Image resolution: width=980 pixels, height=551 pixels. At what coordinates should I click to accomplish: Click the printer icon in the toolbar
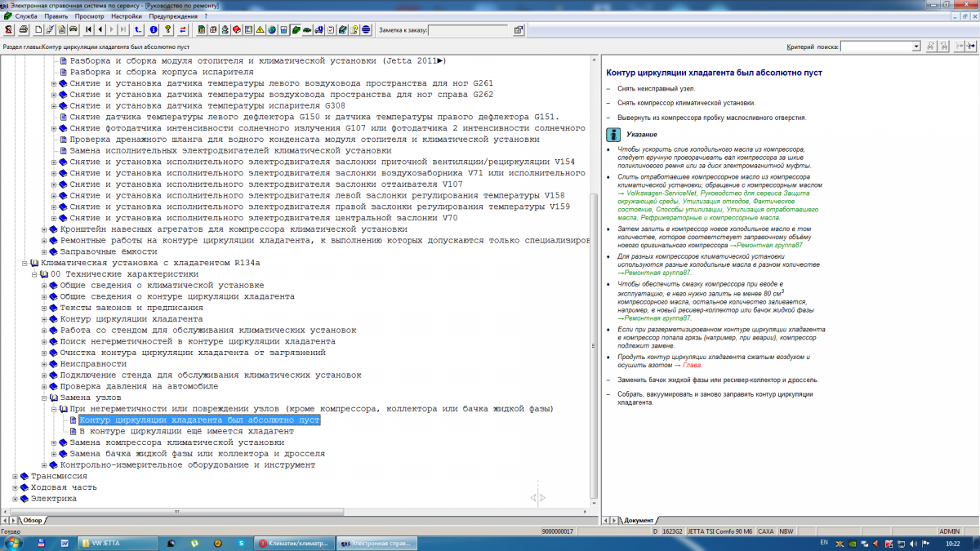[24, 30]
